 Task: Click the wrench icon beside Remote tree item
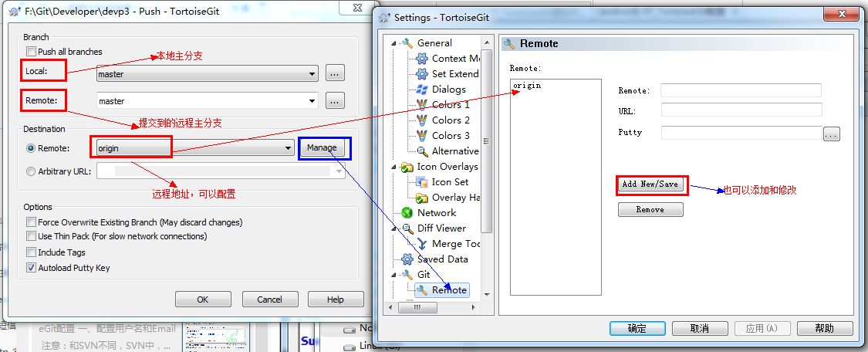coord(422,290)
